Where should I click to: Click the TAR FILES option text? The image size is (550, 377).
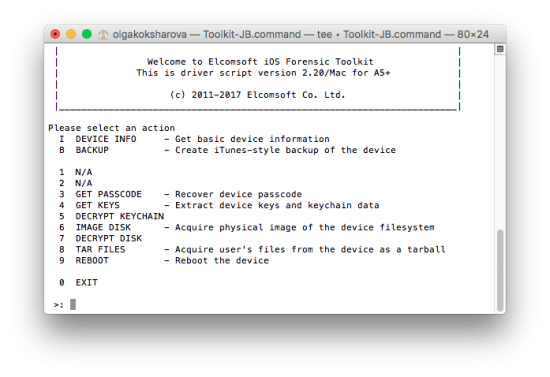pos(100,249)
